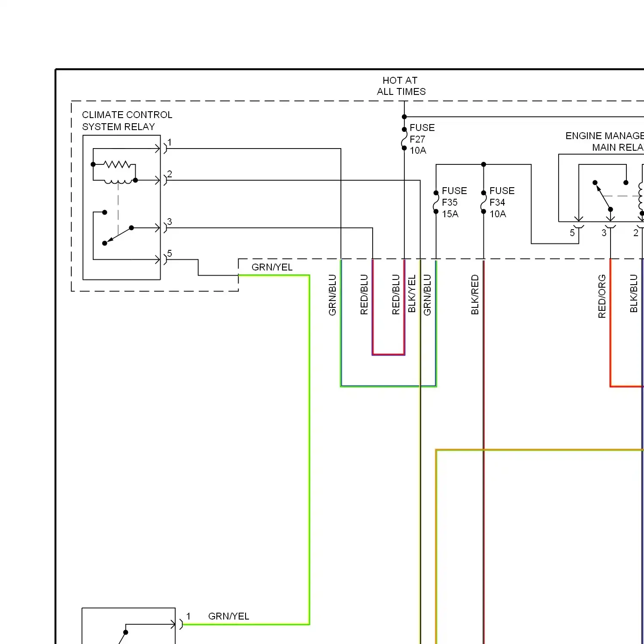Click the switch contact in engine main relay
644x644 pixels.
603,196
